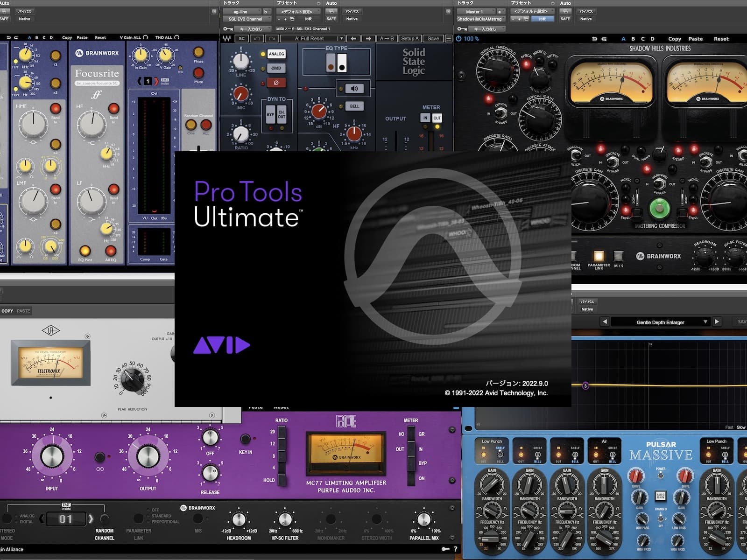Image resolution: width=747 pixels, height=560 pixels.
Task: Copy A to B in SSL EV2 toolbar
Action: click(x=387, y=39)
